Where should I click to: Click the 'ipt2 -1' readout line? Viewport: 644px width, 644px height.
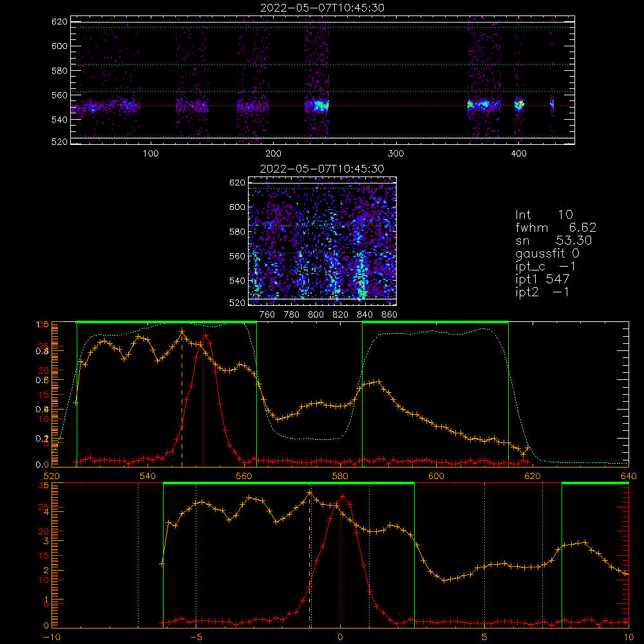[x=542, y=292]
